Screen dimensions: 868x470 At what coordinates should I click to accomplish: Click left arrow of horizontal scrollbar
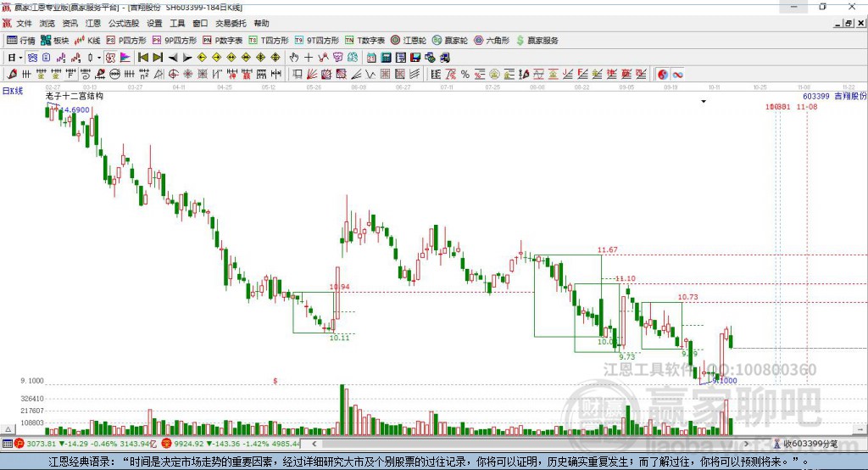click(314, 444)
